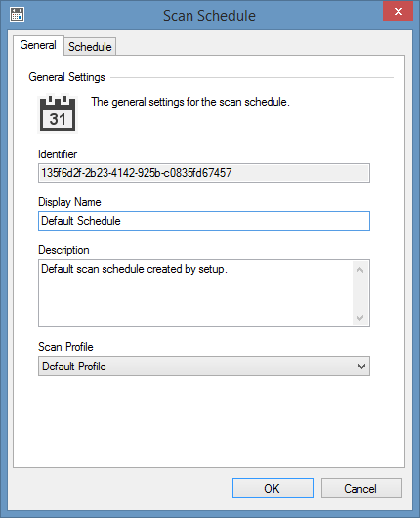This screenshot has height=518, width=420.
Task: Close the Scan Schedule dialog
Action: 398,12
